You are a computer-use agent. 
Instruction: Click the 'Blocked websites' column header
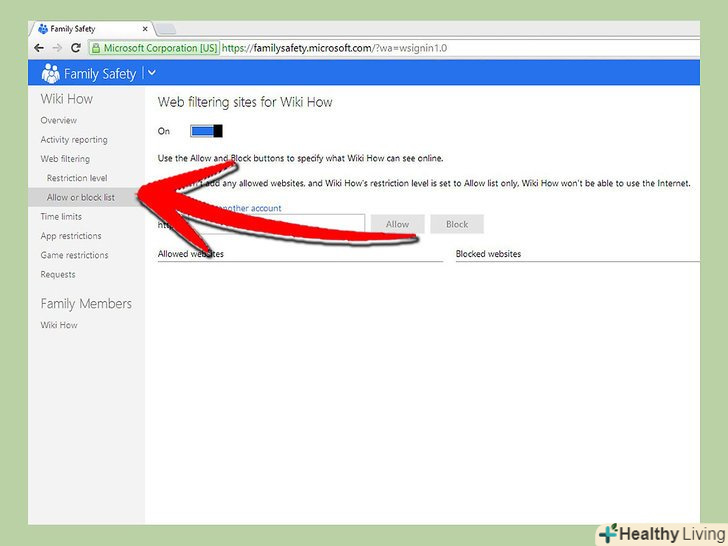pos(488,254)
